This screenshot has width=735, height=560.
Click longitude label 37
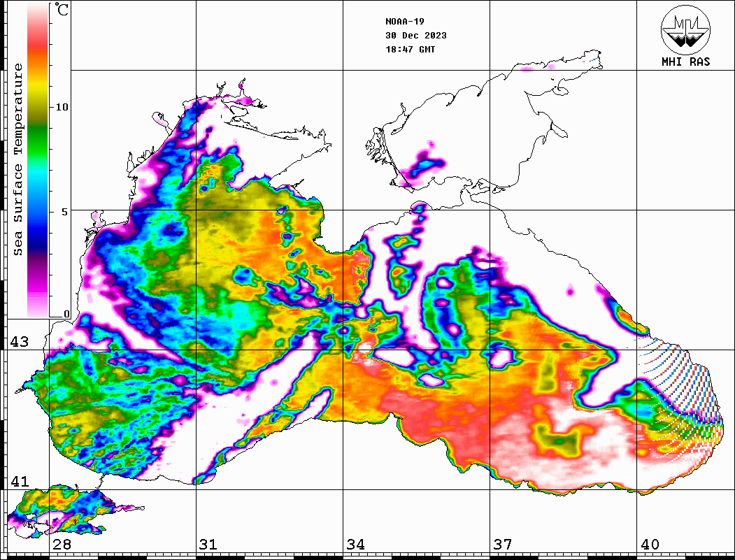click(x=503, y=544)
